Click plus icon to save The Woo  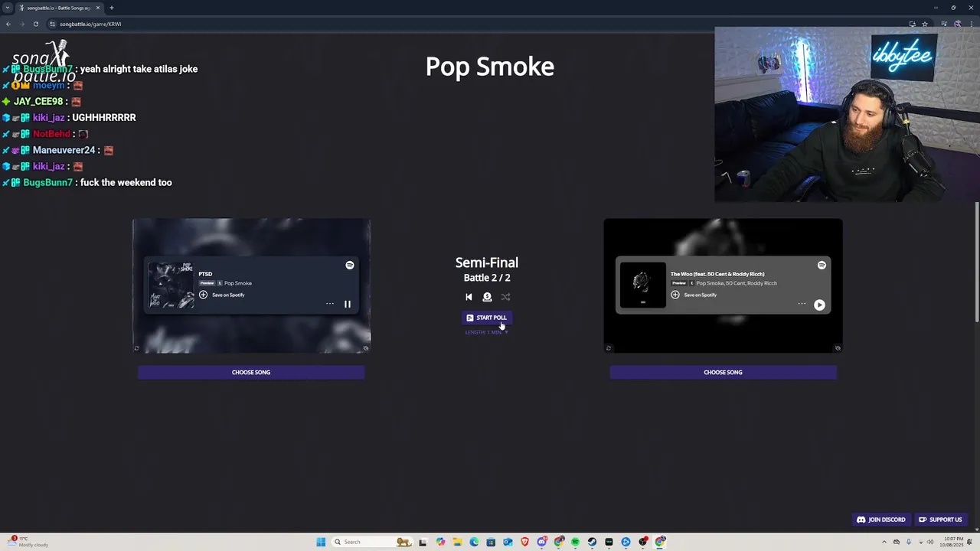(675, 295)
